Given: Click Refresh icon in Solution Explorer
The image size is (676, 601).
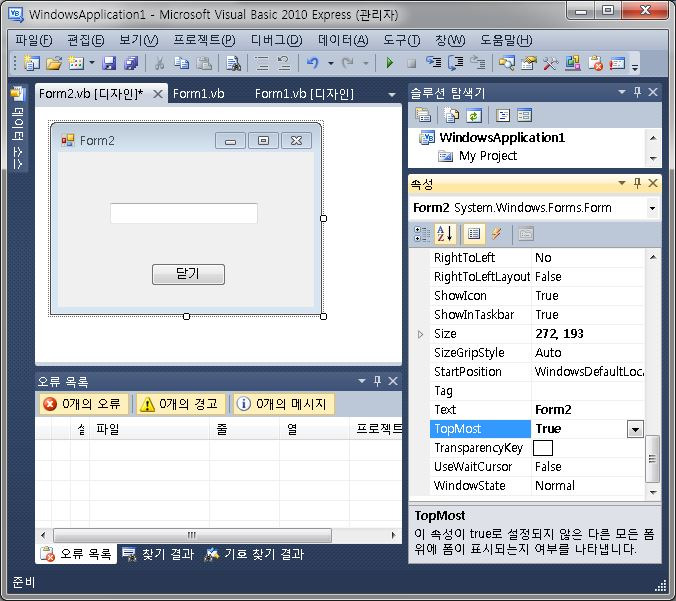Looking at the screenshot, I should click(473, 116).
